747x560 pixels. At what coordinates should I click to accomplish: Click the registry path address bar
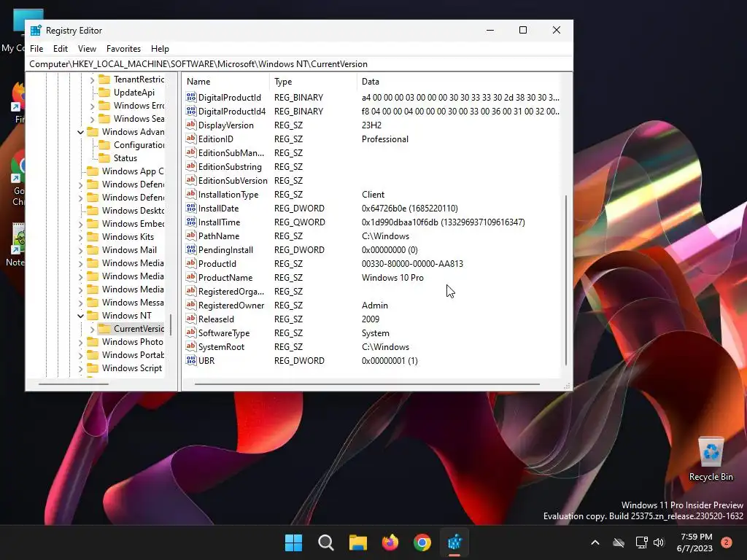point(299,64)
